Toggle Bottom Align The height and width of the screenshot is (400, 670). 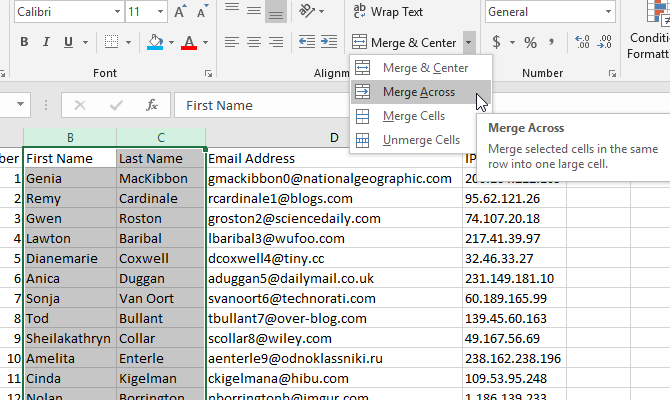tap(276, 11)
